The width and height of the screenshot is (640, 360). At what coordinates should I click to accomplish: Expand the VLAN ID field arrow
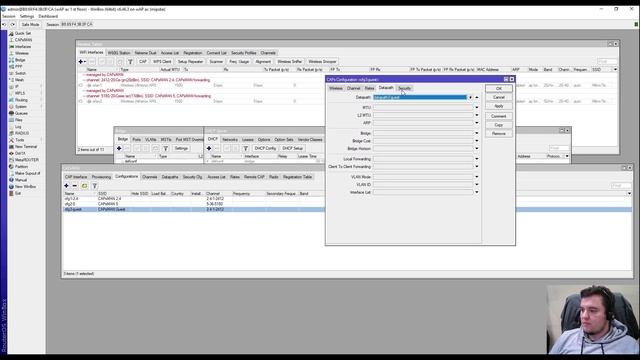(477, 185)
